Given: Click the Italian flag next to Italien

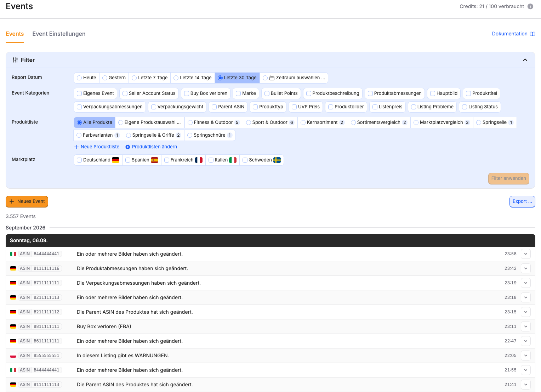Looking at the screenshot, I should [x=233, y=160].
